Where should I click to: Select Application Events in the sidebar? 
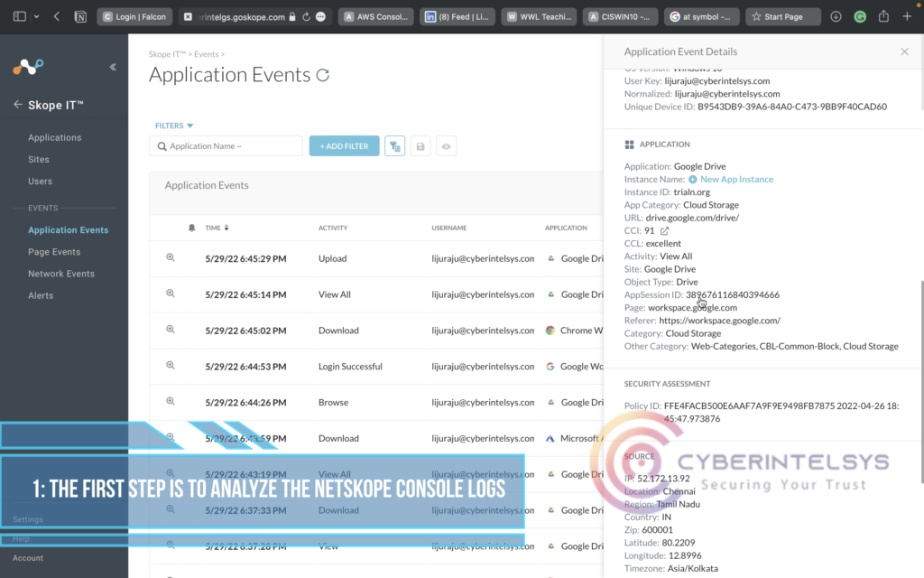(x=69, y=230)
